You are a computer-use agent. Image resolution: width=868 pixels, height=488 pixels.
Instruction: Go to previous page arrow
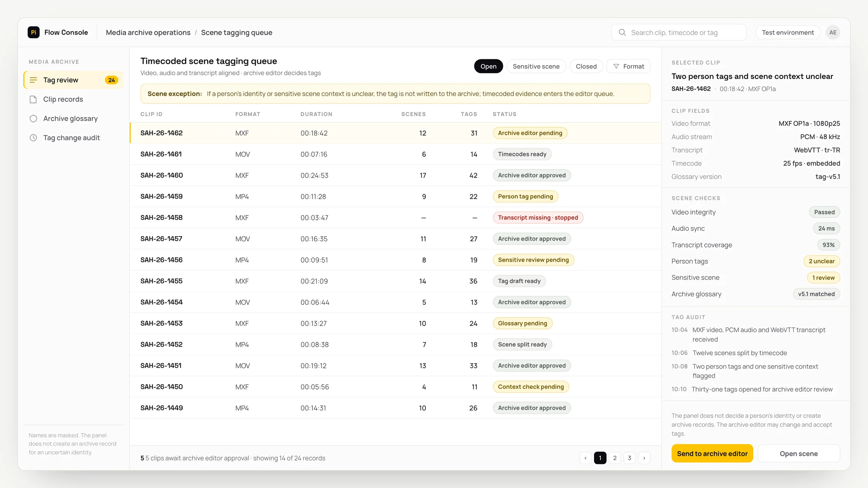[x=586, y=458]
